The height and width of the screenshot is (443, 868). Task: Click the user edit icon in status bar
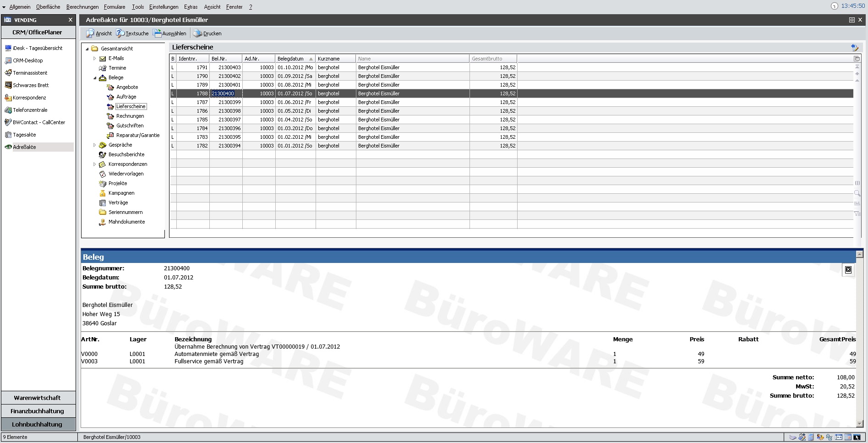tap(802, 437)
